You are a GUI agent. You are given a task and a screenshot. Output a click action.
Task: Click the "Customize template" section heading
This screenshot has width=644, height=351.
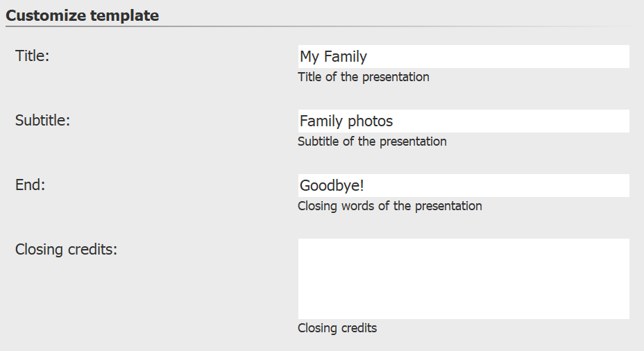coord(82,15)
